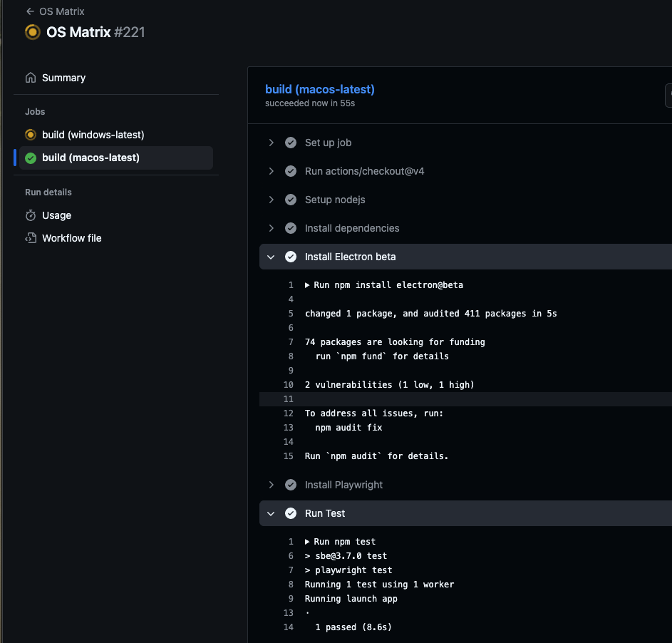The image size is (672, 643).
Task: Collapse the Install Electron beta step
Action: 270,257
